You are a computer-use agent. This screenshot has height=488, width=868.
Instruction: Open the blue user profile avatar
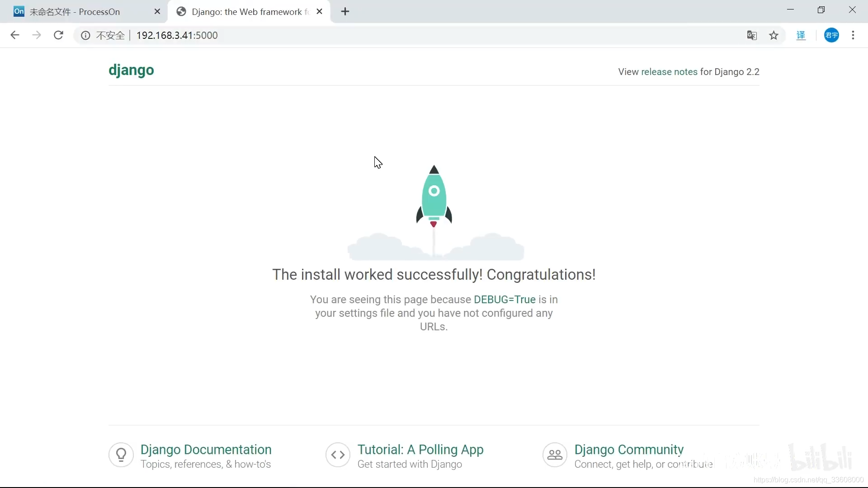point(831,35)
